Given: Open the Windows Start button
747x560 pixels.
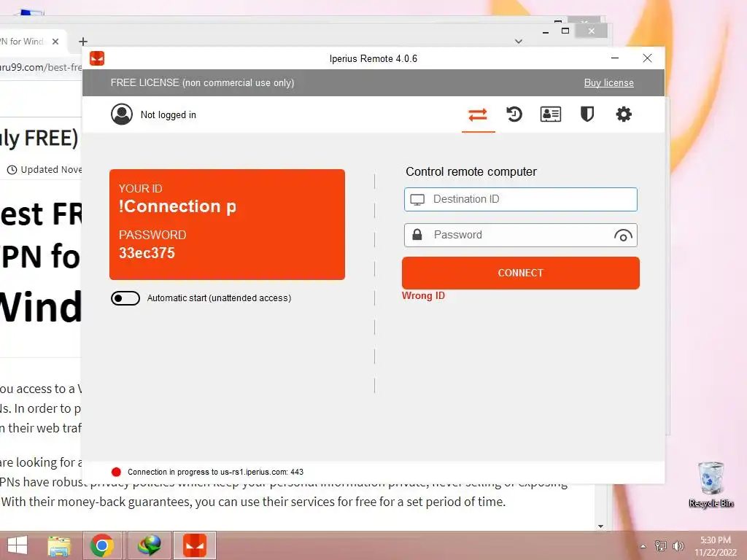Looking at the screenshot, I should pyautogui.click(x=18, y=545).
